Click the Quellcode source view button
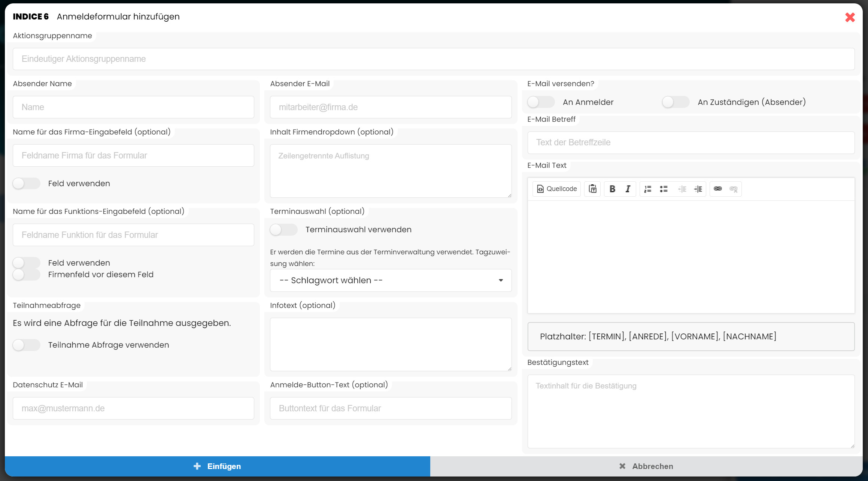868x481 pixels. [557, 189]
